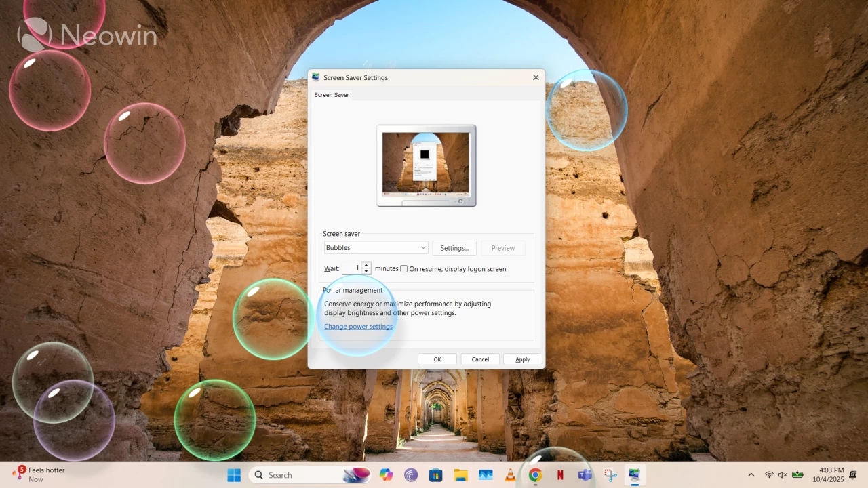Open Microsoft Teams

[x=585, y=474]
